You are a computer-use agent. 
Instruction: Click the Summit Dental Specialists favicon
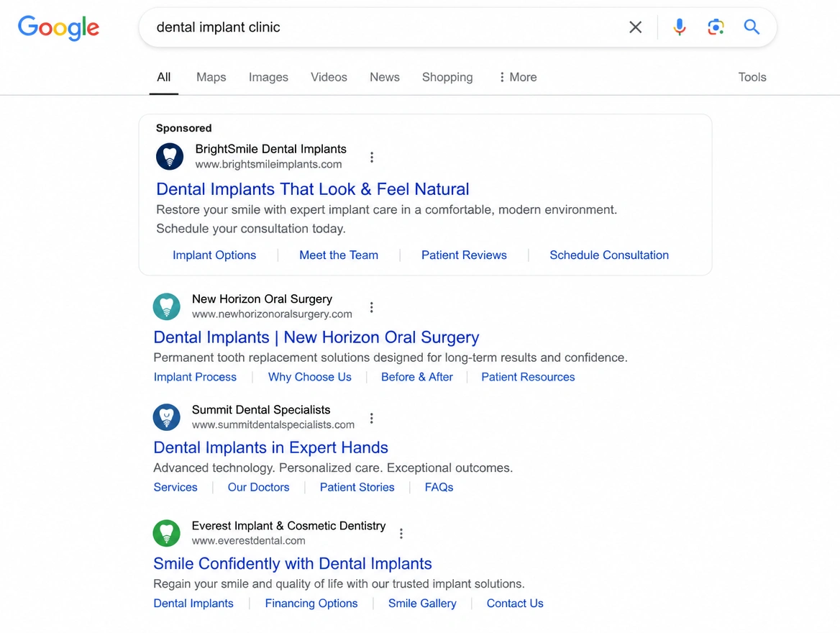pyautogui.click(x=167, y=417)
